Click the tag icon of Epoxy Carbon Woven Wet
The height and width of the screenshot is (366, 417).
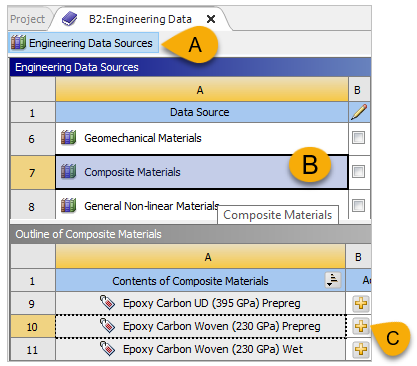107,349
